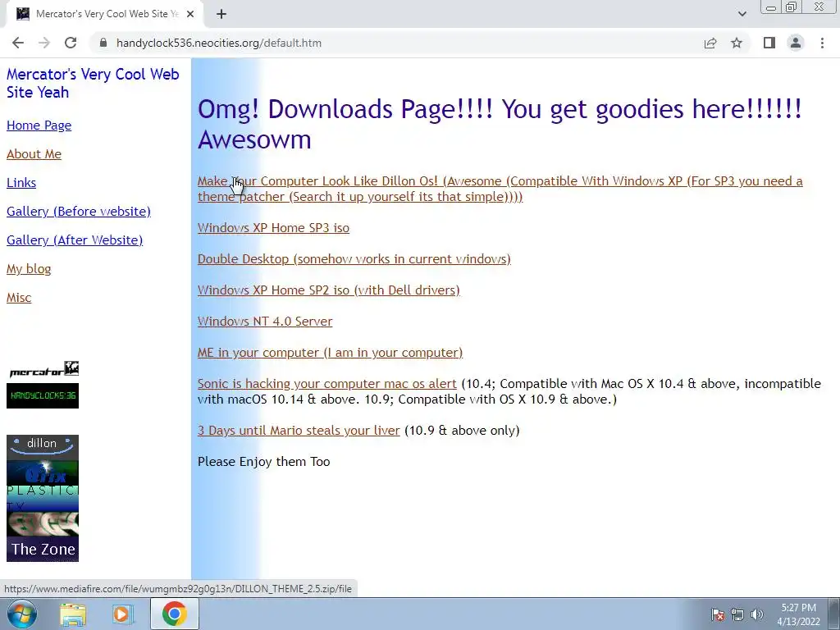Close the Mercator's Very Cool Web Site tab
Image resolution: width=840 pixels, height=630 pixels.
point(190,14)
